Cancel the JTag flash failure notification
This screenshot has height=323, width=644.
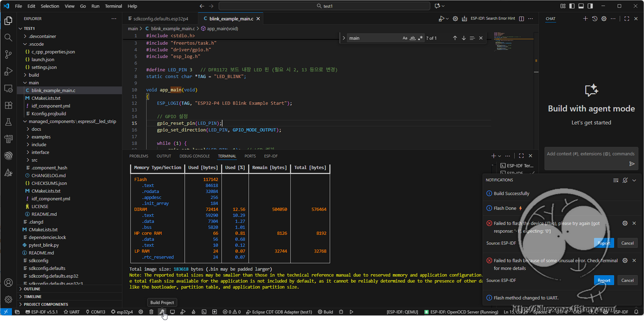[627, 243]
